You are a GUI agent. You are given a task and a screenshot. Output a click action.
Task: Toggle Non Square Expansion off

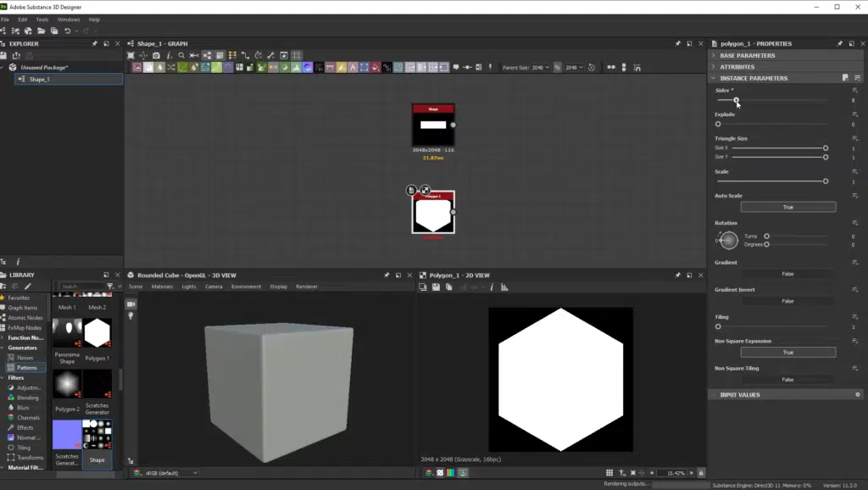tap(787, 352)
